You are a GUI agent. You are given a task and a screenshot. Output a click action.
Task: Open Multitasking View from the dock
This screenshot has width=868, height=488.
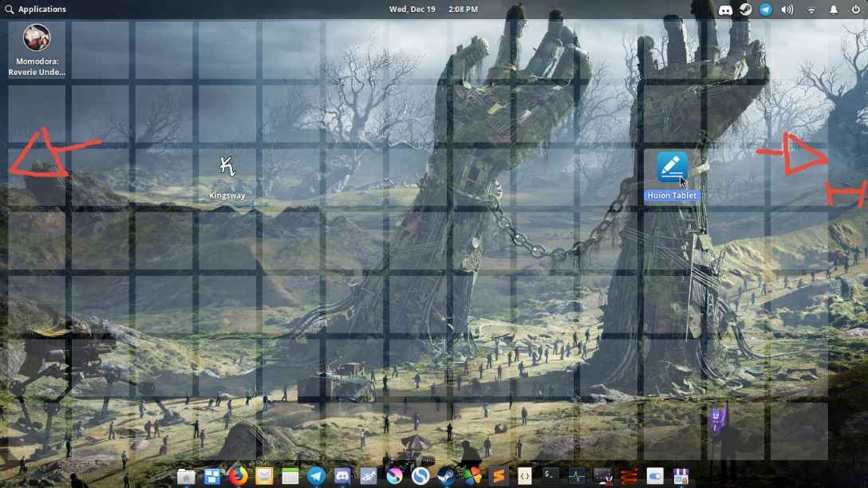click(x=212, y=476)
